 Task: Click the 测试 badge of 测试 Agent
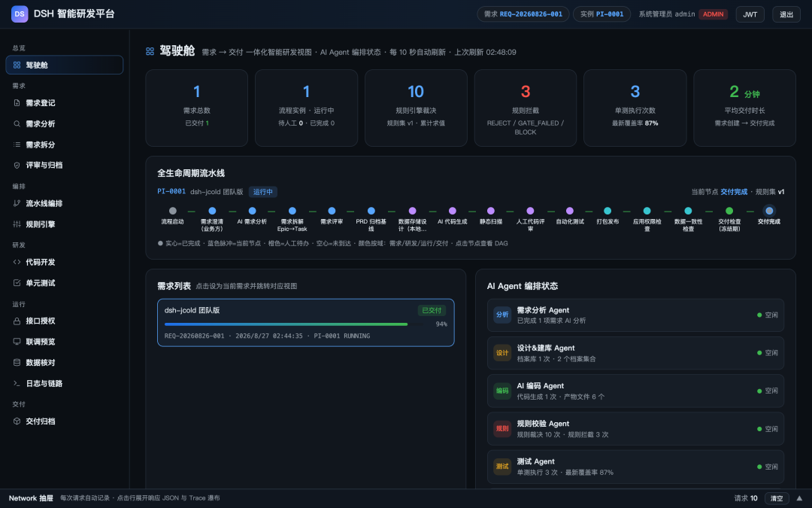coord(502,467)
